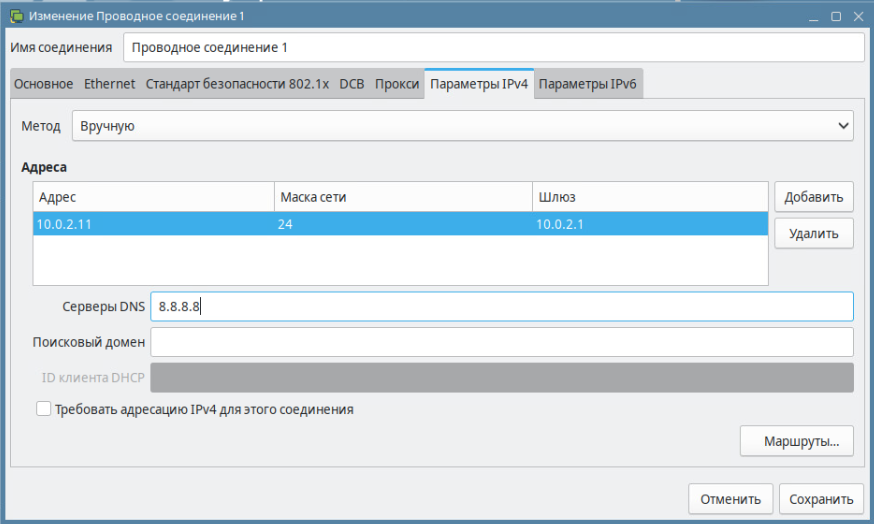Close the connection editor window
The image size is (874, 524).
tap(858, 17)
